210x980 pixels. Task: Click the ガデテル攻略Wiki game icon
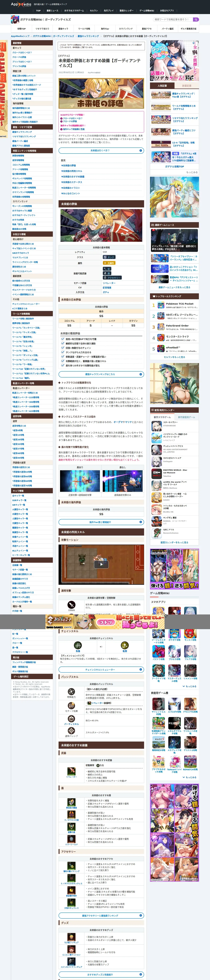tap(15, 19)
